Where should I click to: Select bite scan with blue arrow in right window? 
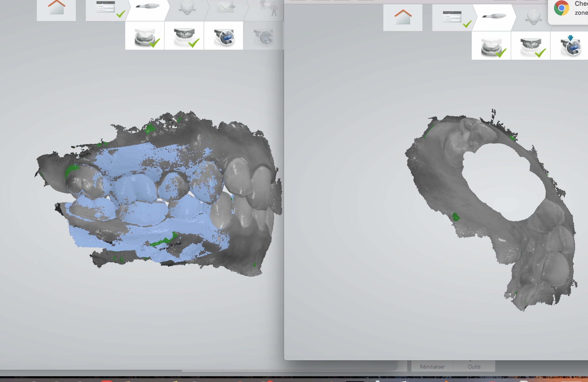pyautogui.click(x=570, y=46)
